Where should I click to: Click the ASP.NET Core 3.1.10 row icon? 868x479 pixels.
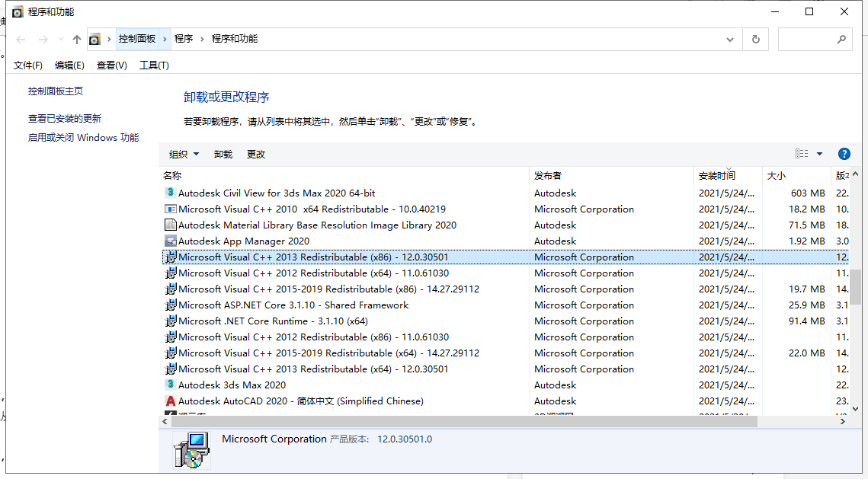pyautogui.click(x=171, y=305)
